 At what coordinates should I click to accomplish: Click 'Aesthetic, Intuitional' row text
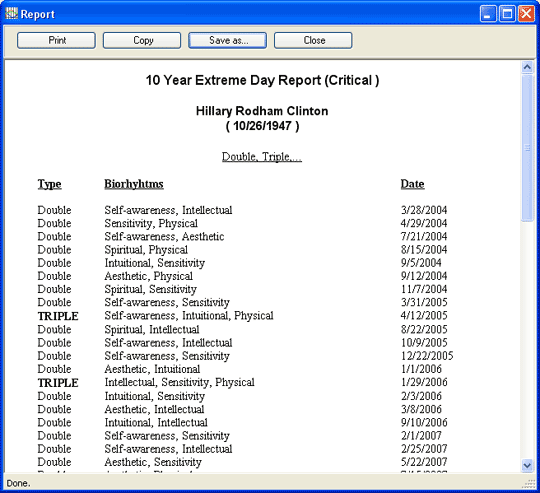click(x=152, y=369)
